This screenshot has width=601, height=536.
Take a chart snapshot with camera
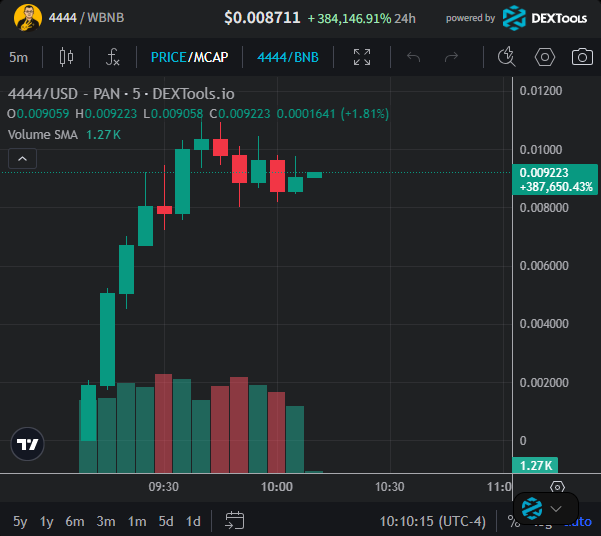[582, 58]
